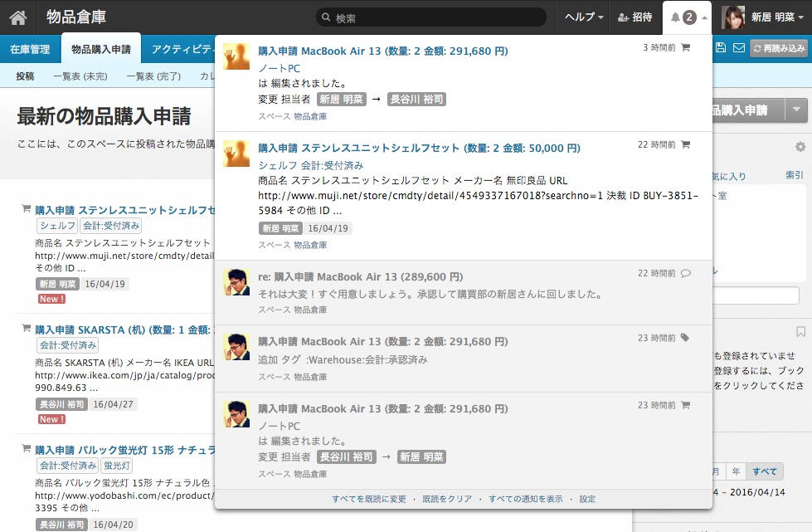This screenshot has height=532, width=812.
Task: Click すべてを既読に変更 link
Action: pos(369,499)
